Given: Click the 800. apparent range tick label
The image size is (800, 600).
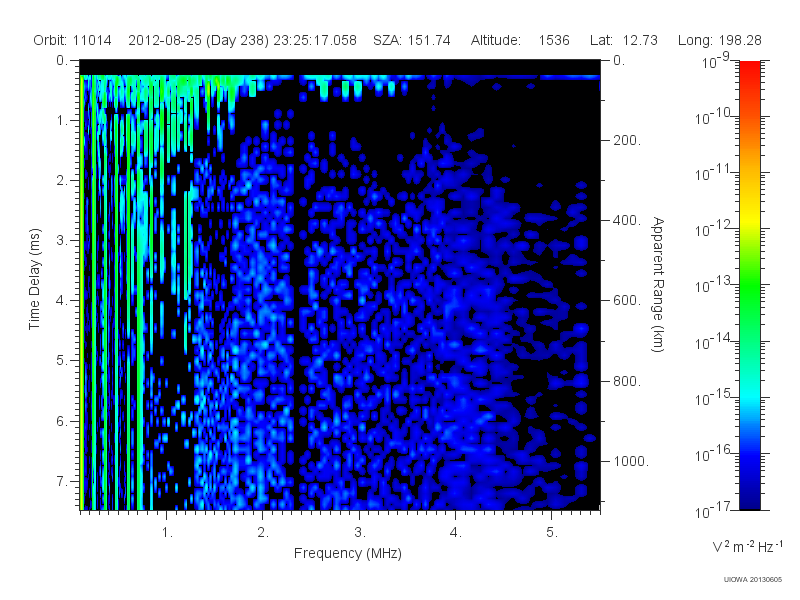Looking at the screenshot, I should pos(627,381).
